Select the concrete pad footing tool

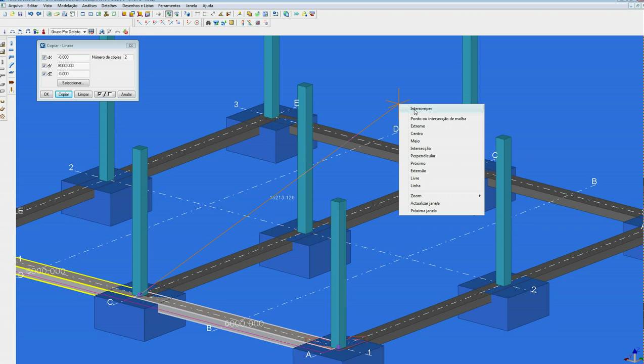coord(3,44)
